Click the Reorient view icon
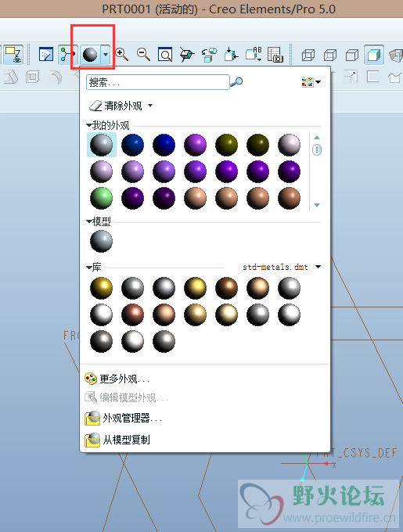The image size is (403, 532). [187, 54]
